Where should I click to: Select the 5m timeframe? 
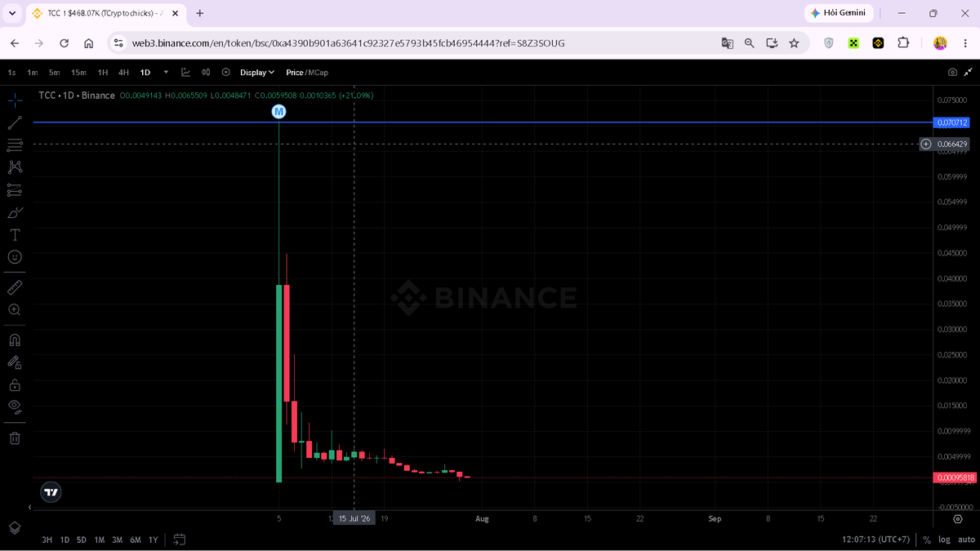(54, 73)
